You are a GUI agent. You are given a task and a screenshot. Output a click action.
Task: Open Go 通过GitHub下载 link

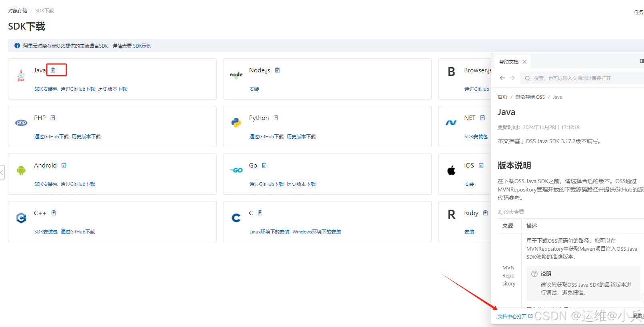click(266, 184)
